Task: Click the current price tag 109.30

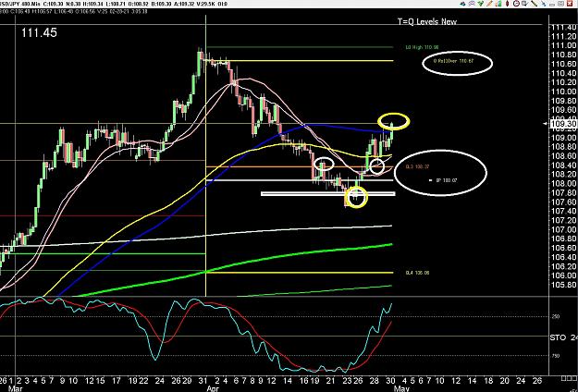Action: click(x=563, y=124)
